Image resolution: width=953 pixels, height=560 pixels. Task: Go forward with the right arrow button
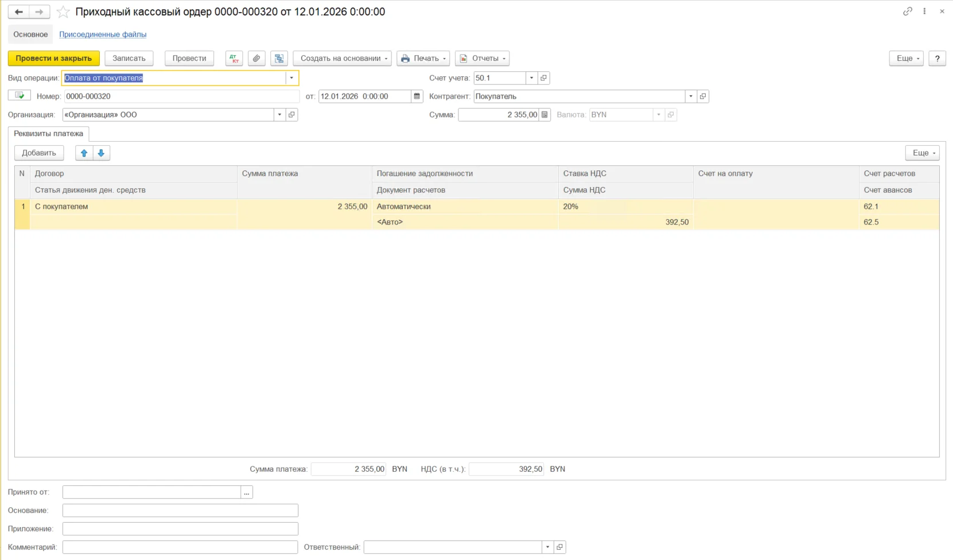click(x=39, y=11)
